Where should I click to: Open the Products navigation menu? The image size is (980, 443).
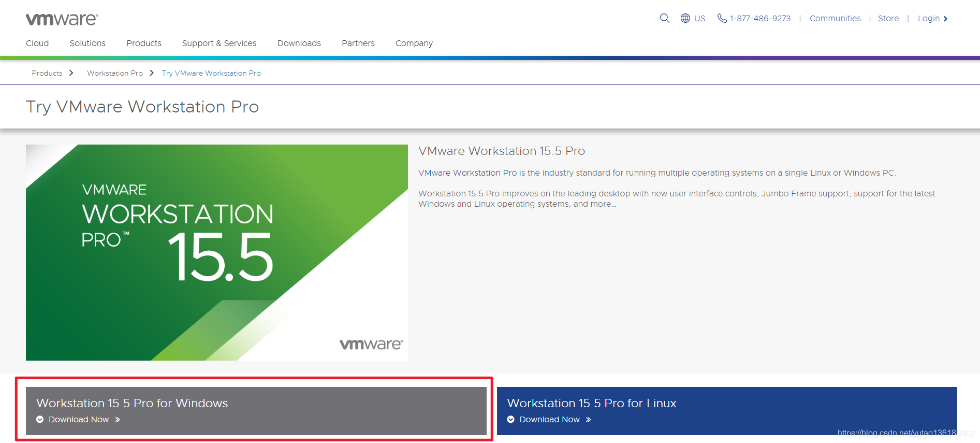point(144,43)
